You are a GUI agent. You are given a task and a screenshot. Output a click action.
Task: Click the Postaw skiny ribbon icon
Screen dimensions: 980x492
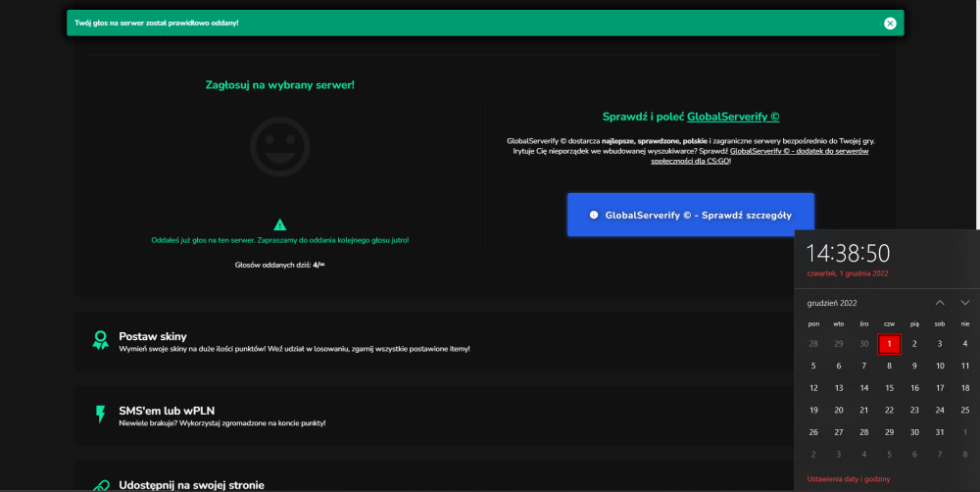(x=100, y=341)
